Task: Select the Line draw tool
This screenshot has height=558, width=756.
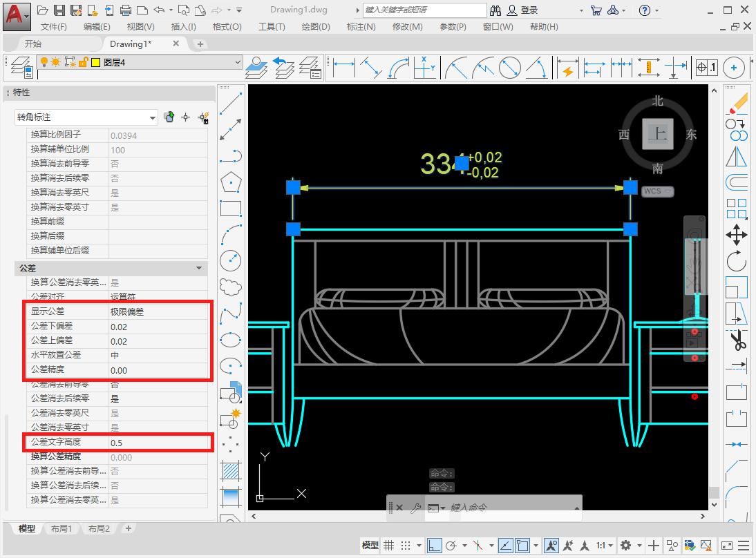Action: pyautogui.click(x=230, y=104)
